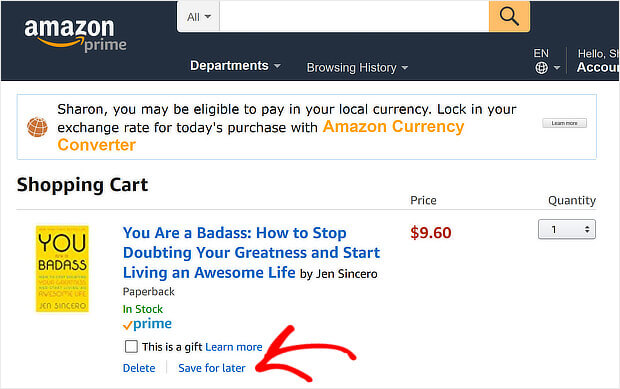Delete the item from cart
Viewport: 620px width, 389px height.
pyautogui.click(x=139, y=368)
